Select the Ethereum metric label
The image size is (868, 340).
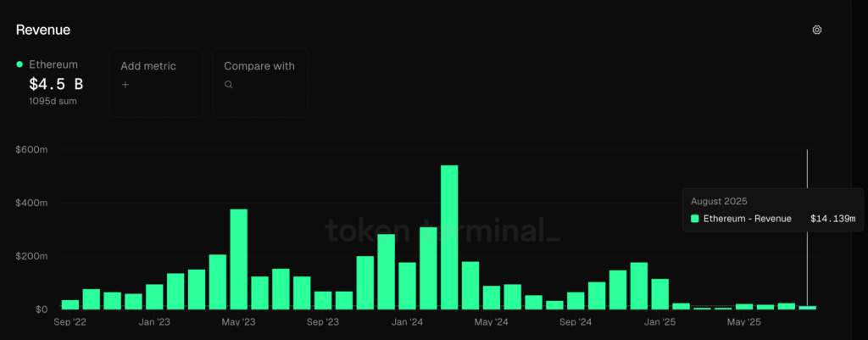(53, 64)
